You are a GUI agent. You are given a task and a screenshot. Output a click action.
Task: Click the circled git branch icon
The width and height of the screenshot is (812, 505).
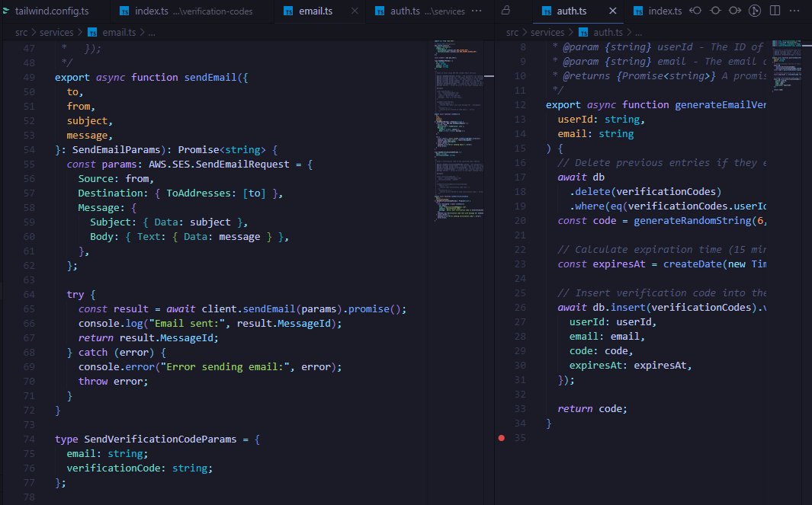coord(755,11)
